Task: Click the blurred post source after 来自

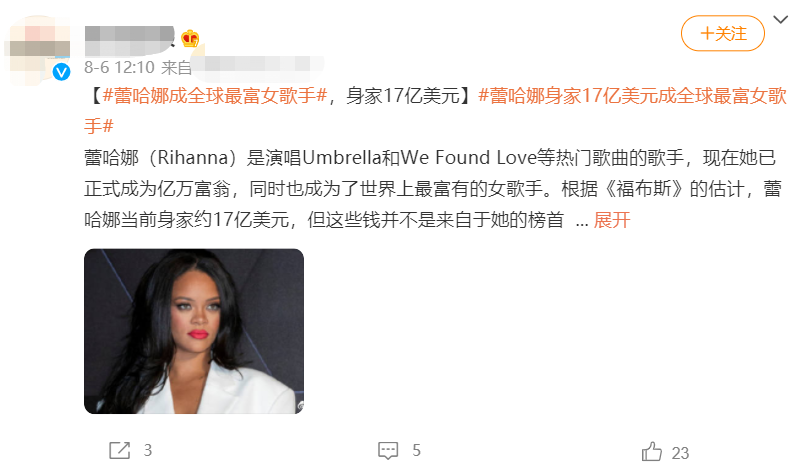Action: coord(256,66)
